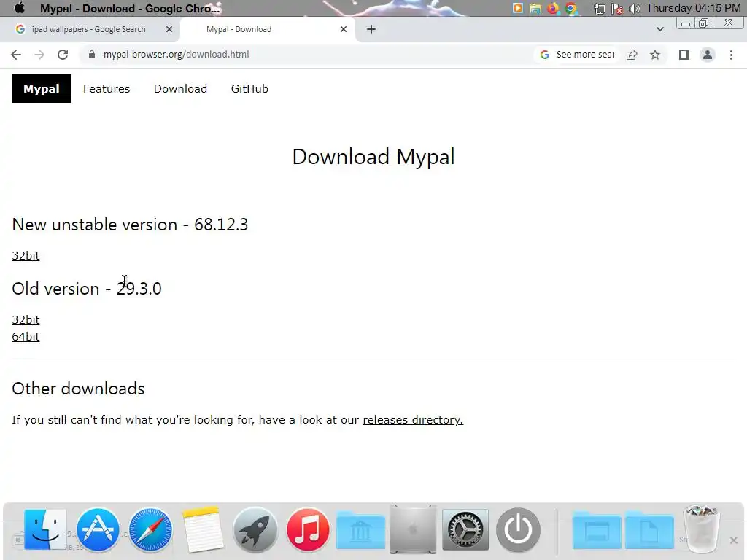Image resolution: width=747 pixels, height=560 pixels.
Task: View site info via the lock icon
Action: (x=92, y=54)
